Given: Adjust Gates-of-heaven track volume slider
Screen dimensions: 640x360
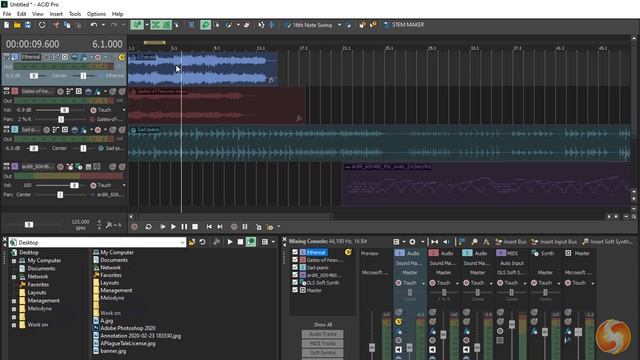Looking at the screenshot, I should click(64, 110).
